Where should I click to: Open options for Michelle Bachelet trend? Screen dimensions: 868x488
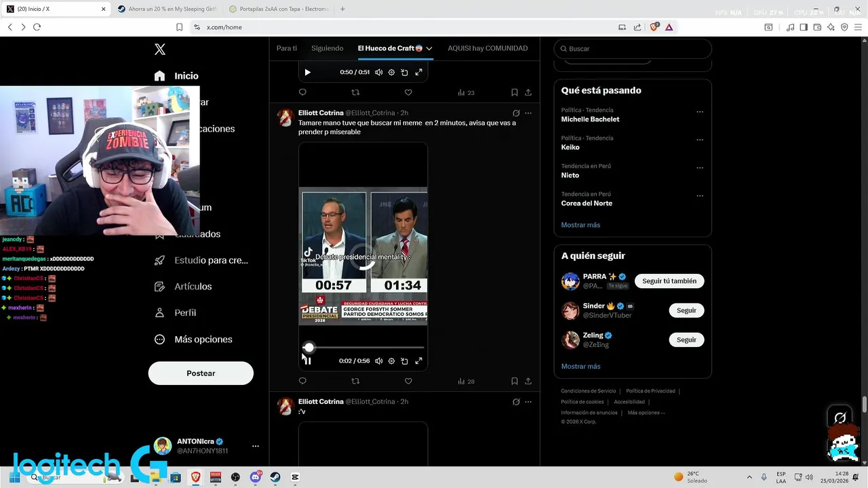[x=700, y=112]
